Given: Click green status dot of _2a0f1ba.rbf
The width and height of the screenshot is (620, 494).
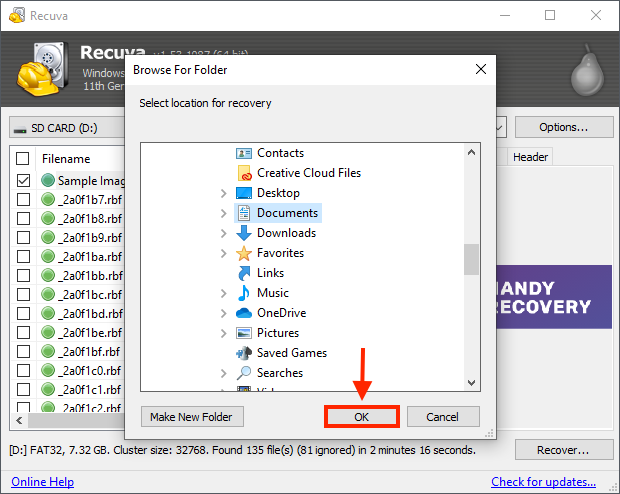Looking at the screenshot, I should point(48,256).
